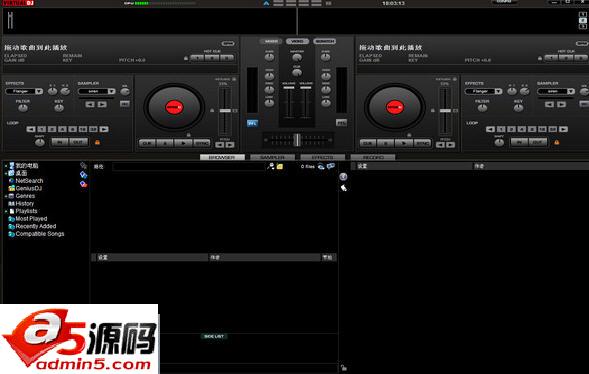Click left deck loop Shift knob
This screenshot has height=374, width=589.
pyautogui.click(x=39, y=142)
